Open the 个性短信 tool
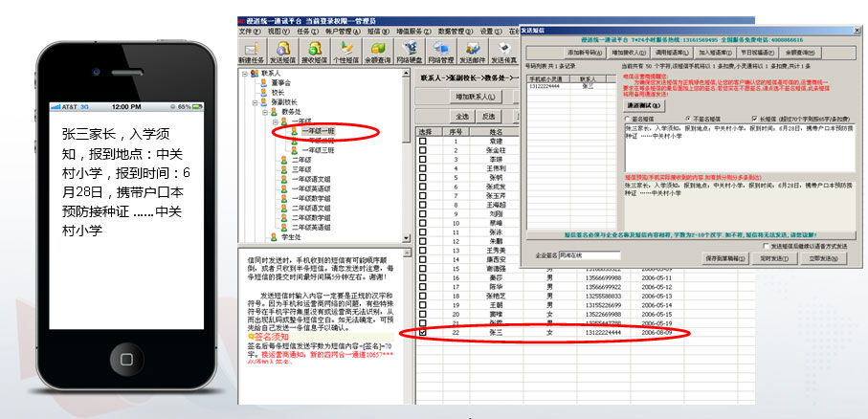 tap(346, 50)
